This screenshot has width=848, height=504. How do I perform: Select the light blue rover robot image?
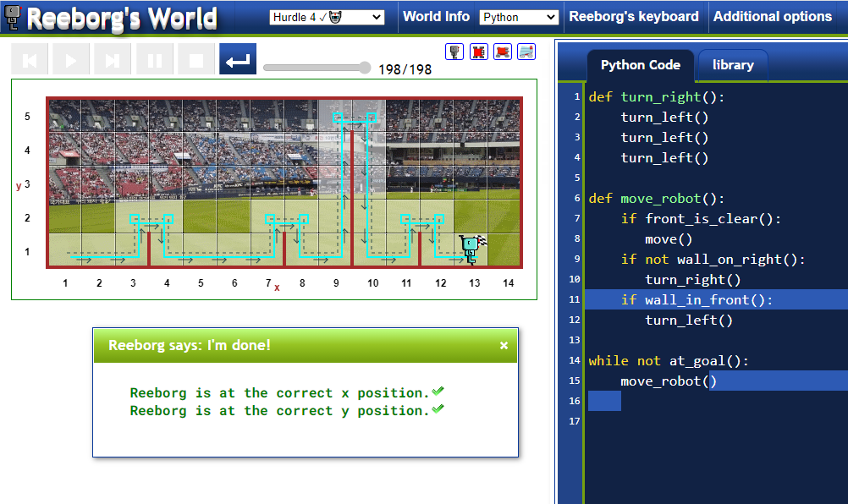coord(526,52)
